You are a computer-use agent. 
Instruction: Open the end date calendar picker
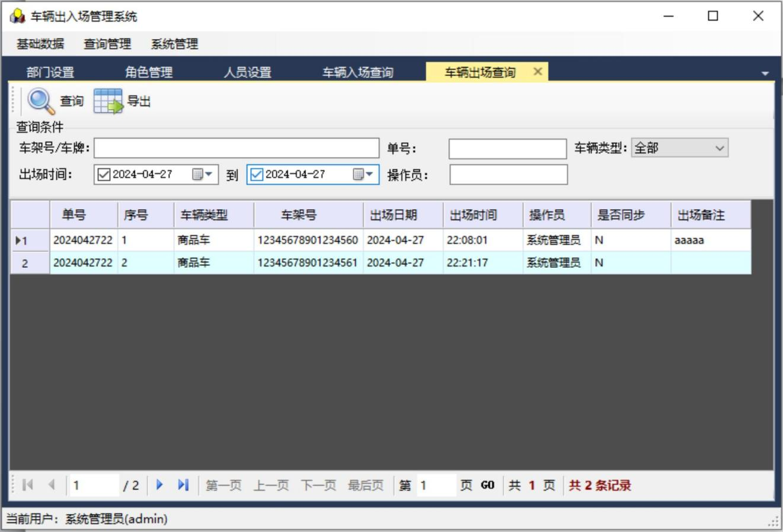coord(363,174)
